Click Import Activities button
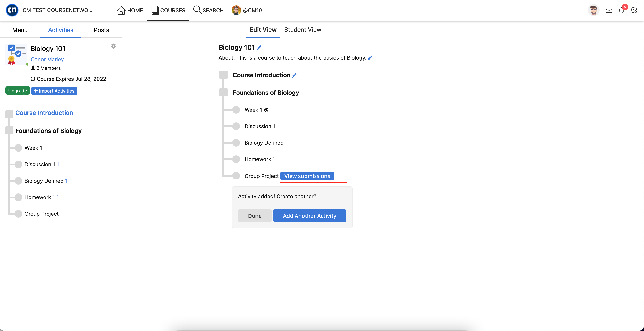644x331 pixels. point(54,91)
